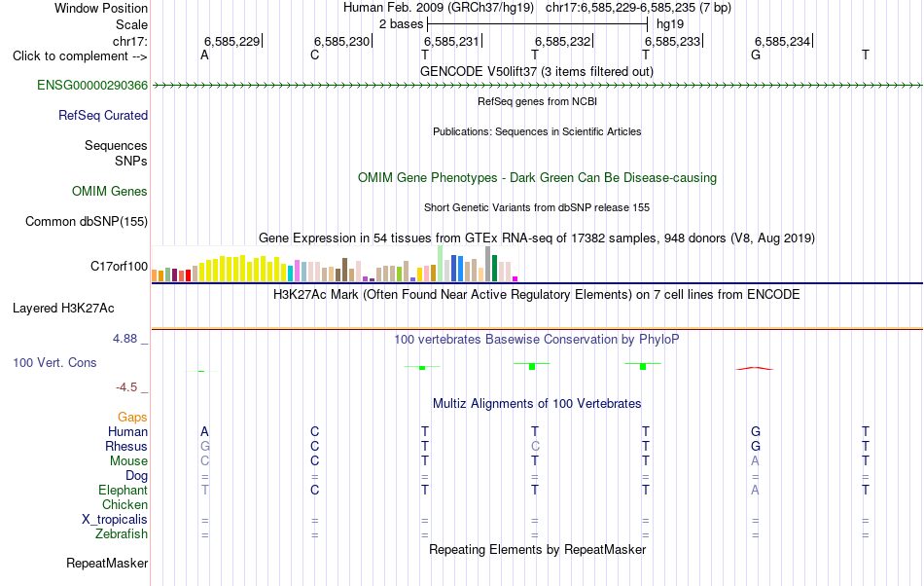Click the GTEx expression bar chart
The width and height of the screenshot is (924, 586).
[335, 264]
